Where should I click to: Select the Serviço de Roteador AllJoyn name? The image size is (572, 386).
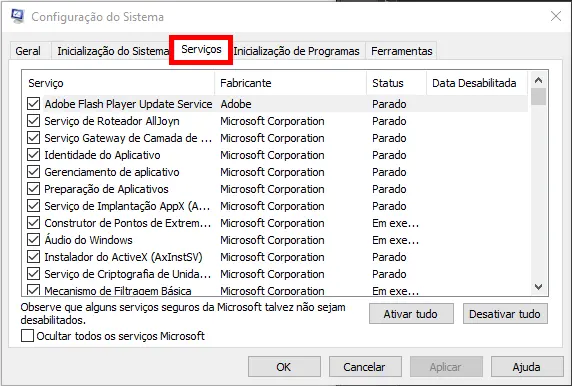(x=112, y=121)
